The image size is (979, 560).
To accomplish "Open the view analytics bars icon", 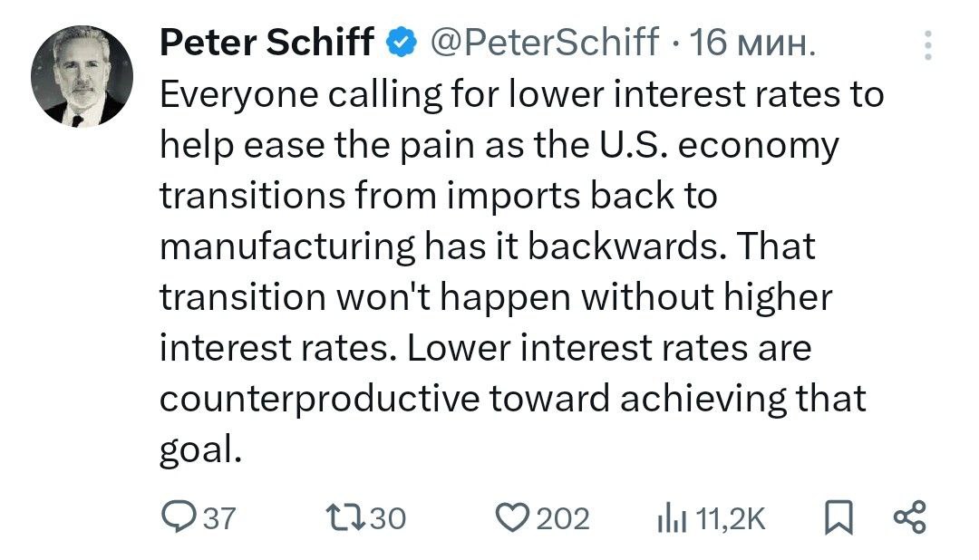I will pos(672,519).
